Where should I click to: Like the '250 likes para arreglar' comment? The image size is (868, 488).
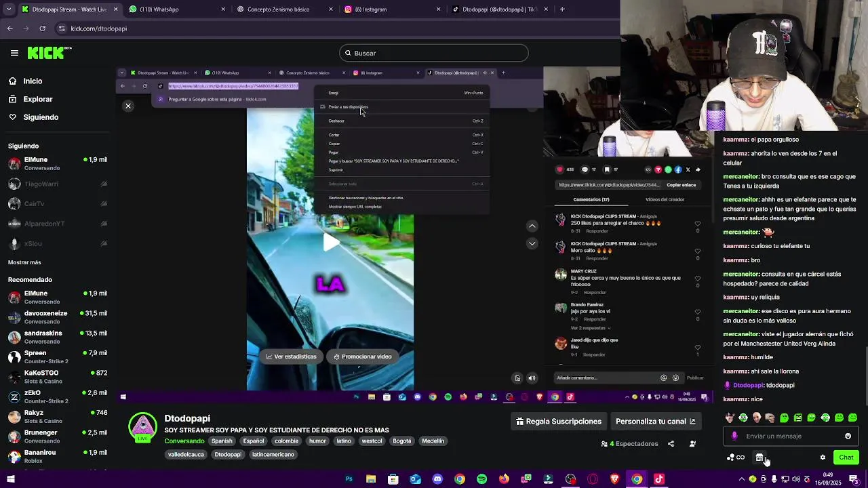[x=697, y=224]
